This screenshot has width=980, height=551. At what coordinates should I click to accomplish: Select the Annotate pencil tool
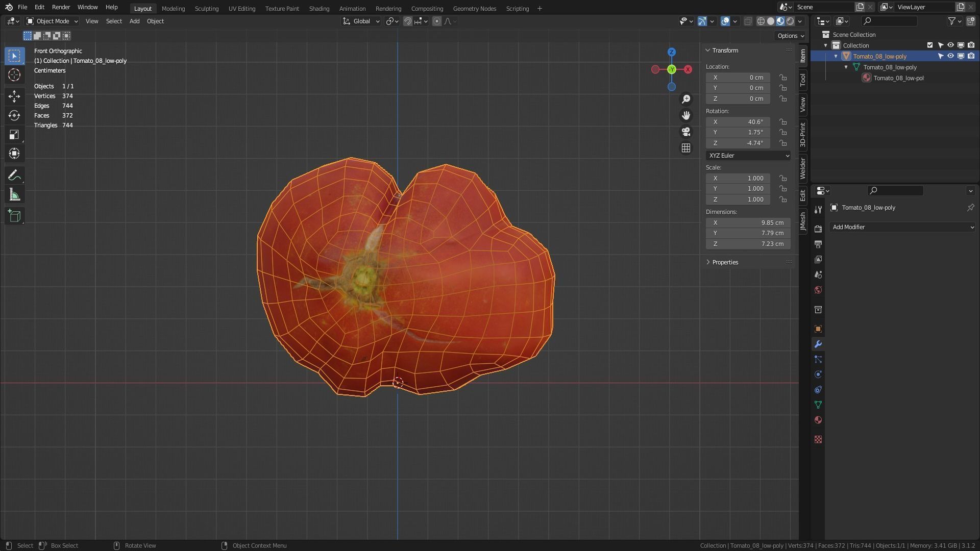click(x=14, y=176)
